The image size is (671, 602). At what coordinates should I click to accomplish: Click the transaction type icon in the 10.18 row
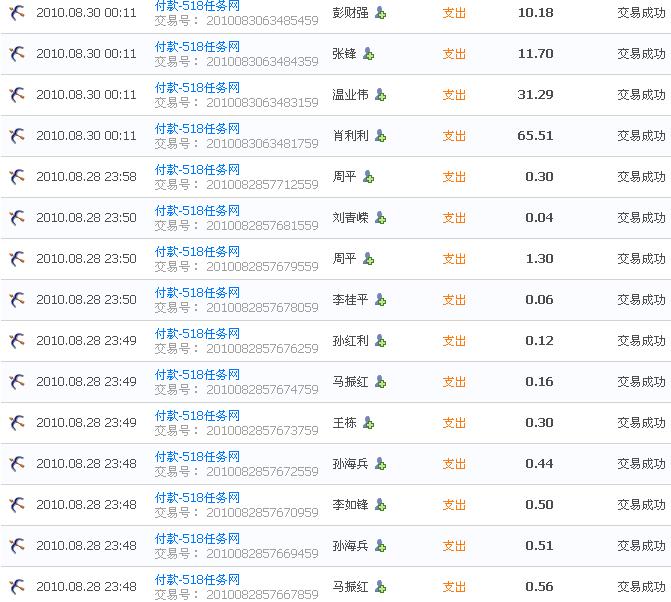[17, 13]
